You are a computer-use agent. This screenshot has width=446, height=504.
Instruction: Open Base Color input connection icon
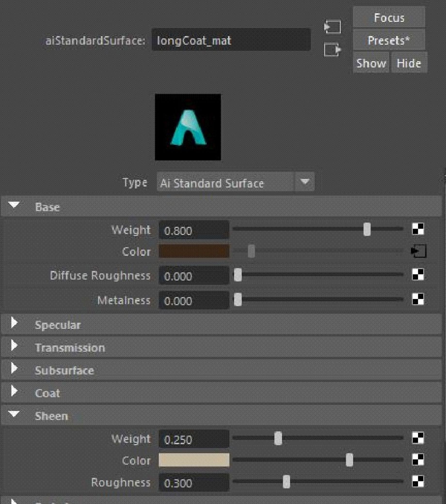click(419, 251)
